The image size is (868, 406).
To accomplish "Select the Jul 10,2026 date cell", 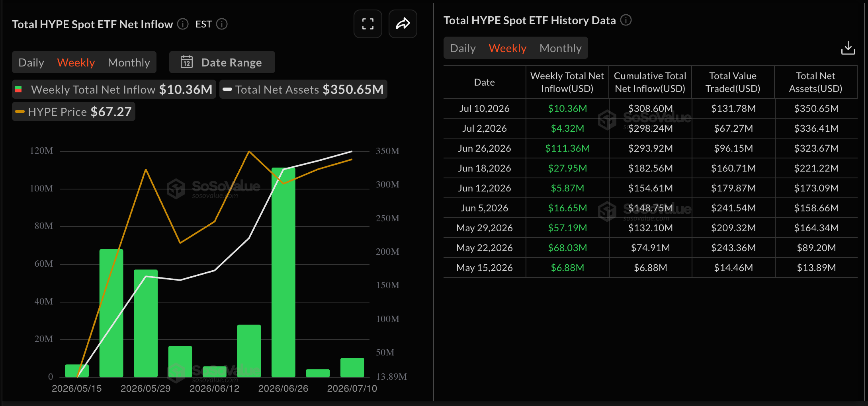I will point(485,108).
